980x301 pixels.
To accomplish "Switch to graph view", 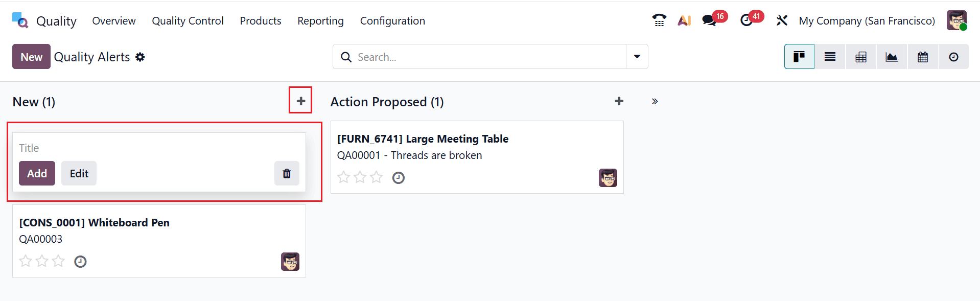I will [891, 56].
